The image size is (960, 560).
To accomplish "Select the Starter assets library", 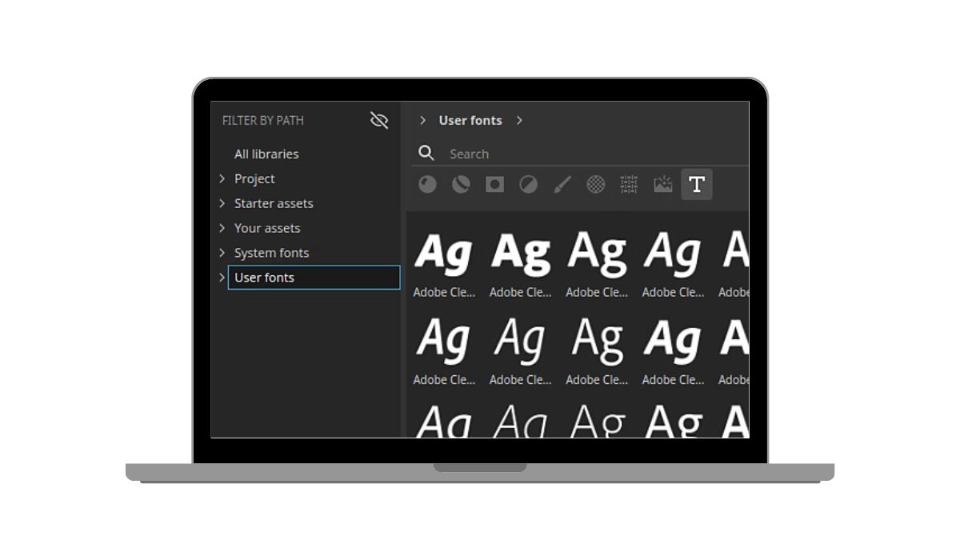I will click(274, 203).
